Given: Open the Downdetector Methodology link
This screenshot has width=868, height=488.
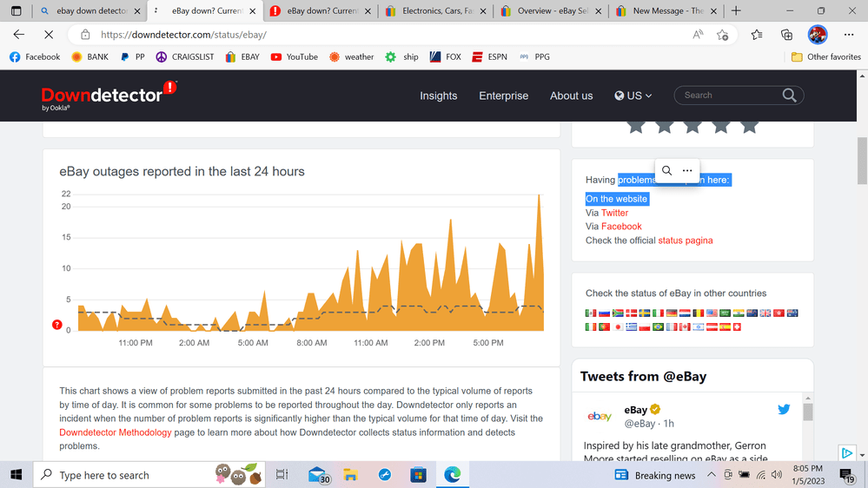Looking at the screenshot, I should pos(116,432).
